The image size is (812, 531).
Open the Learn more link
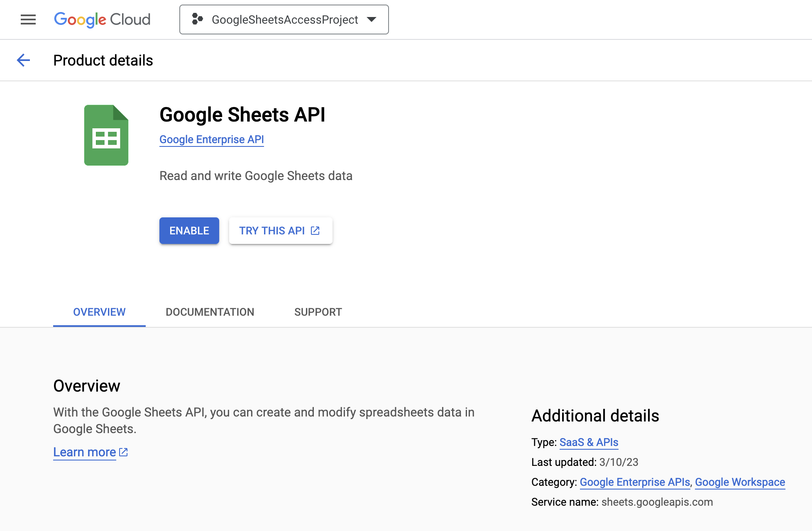coord(85,452)
